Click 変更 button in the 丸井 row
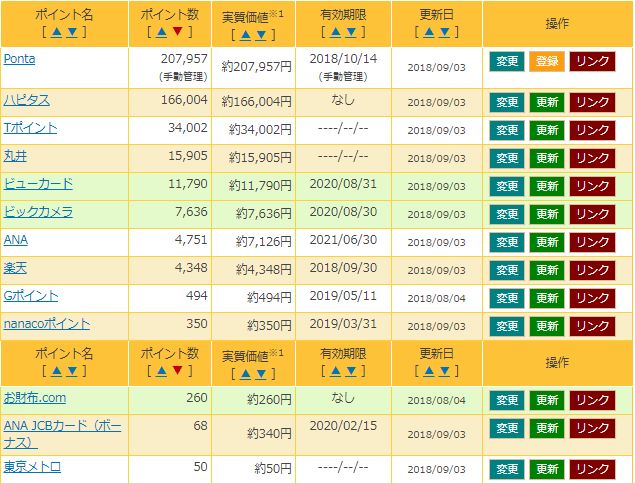635x483 pixels. (507, 158)
